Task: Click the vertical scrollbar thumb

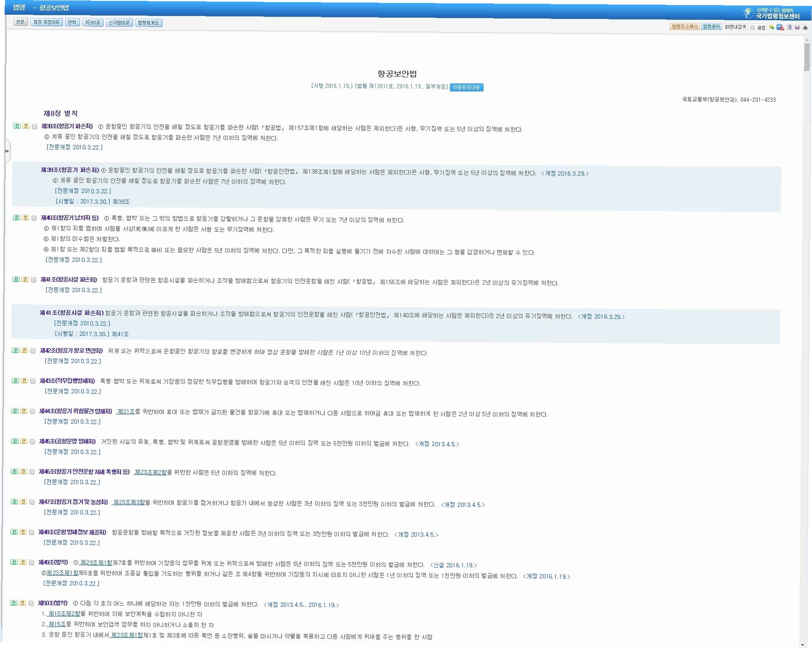Action: point(807,57)
